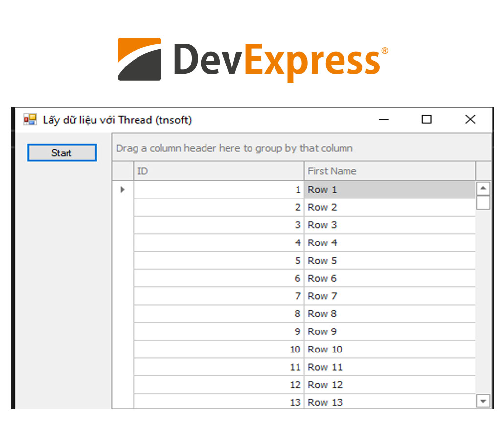Click the ID cell with value 4
This screenshot has width=504, height=440.
219,243
